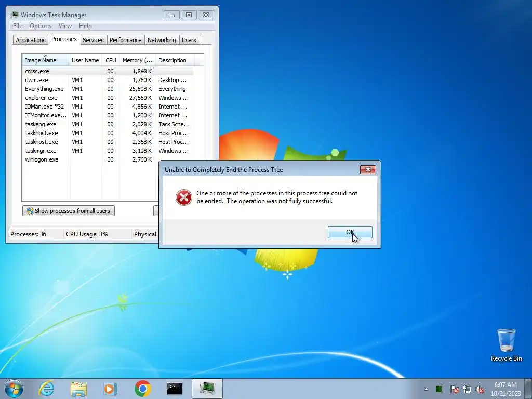Open Windows Media Player from taskbar
This screenshot has height=399, width=532.
click(x=110, y=389)
